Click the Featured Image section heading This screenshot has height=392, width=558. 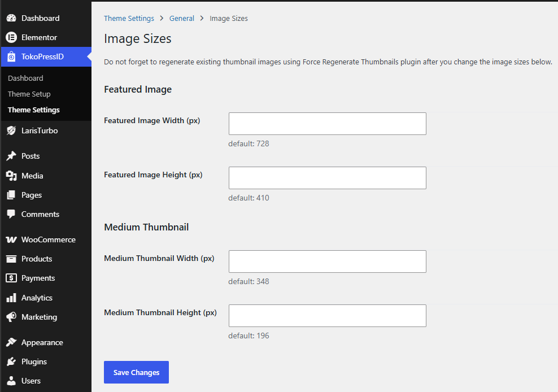coord(138,89)
